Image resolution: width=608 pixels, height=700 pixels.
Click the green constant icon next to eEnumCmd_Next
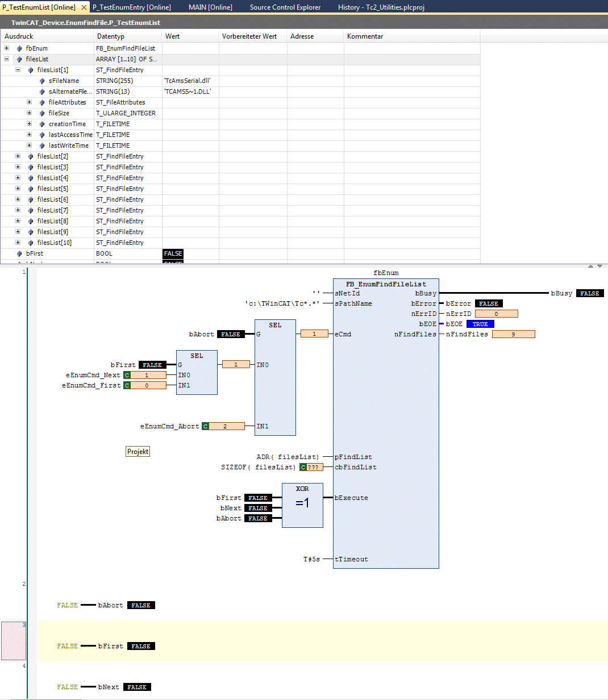(127, 375)
